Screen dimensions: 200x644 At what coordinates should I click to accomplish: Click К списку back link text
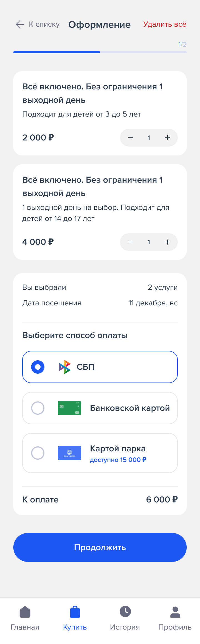(x=44, y=24)
